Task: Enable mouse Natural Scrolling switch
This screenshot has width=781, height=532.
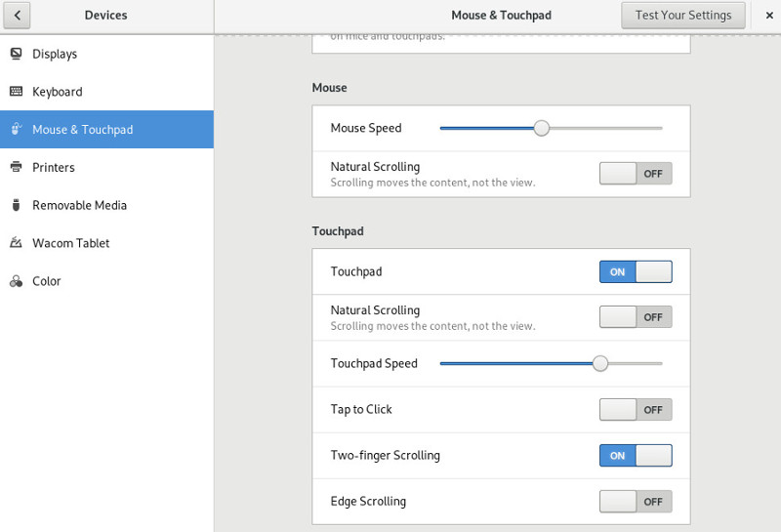Action: [636, 174]
